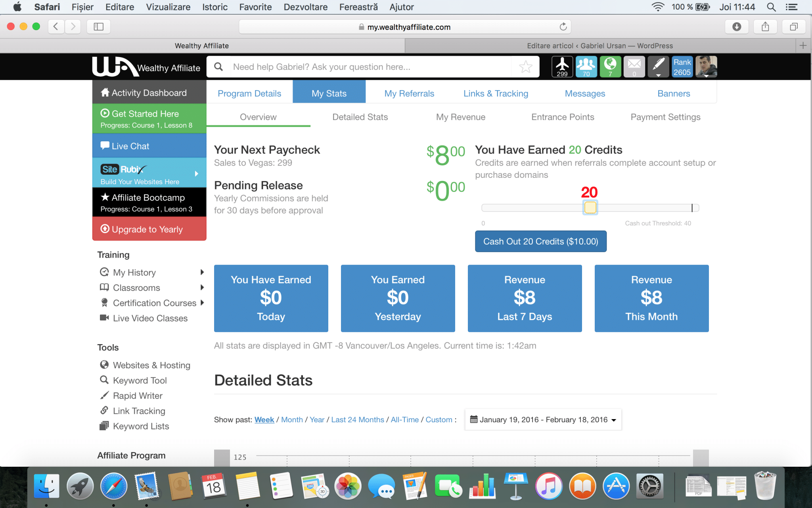Open Websites & Hosting tool
The image size is (812, 508).
coord(151,365)
